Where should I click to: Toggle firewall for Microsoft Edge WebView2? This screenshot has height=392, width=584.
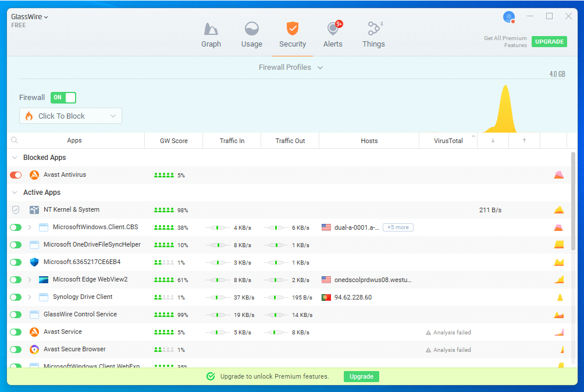(16, 280)
